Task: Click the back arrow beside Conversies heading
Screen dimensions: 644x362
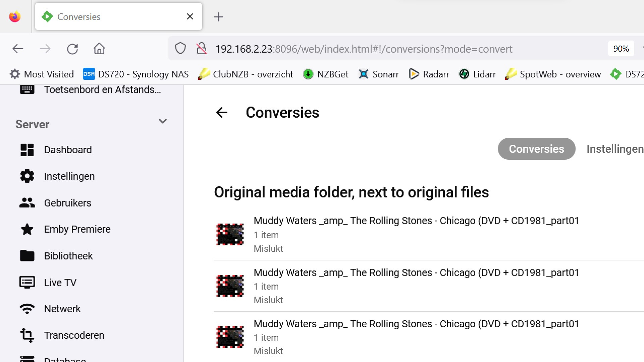Action: (222, 112)
